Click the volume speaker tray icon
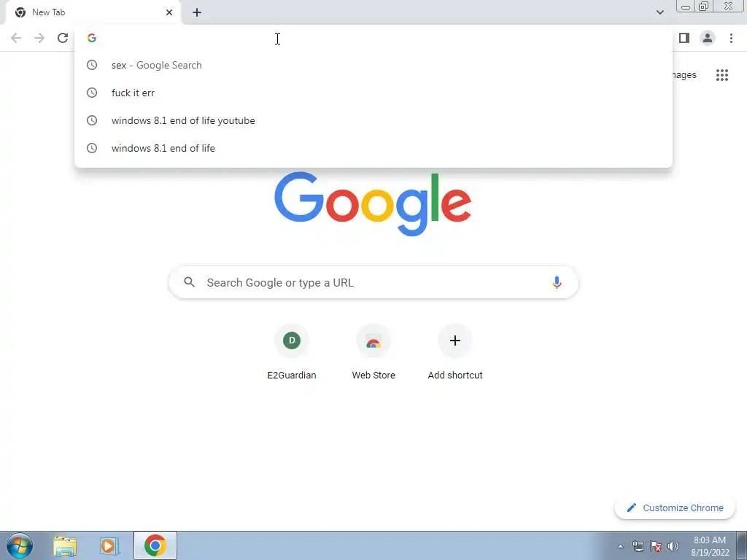The width and height of the screenshot is (747, 560). (x=673, y=546)
